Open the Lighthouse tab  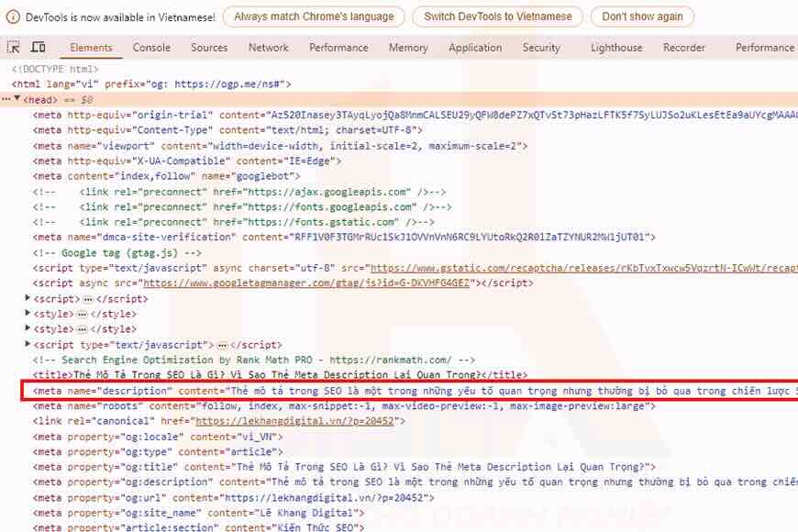pyautogui.click(x=616, y=48)
